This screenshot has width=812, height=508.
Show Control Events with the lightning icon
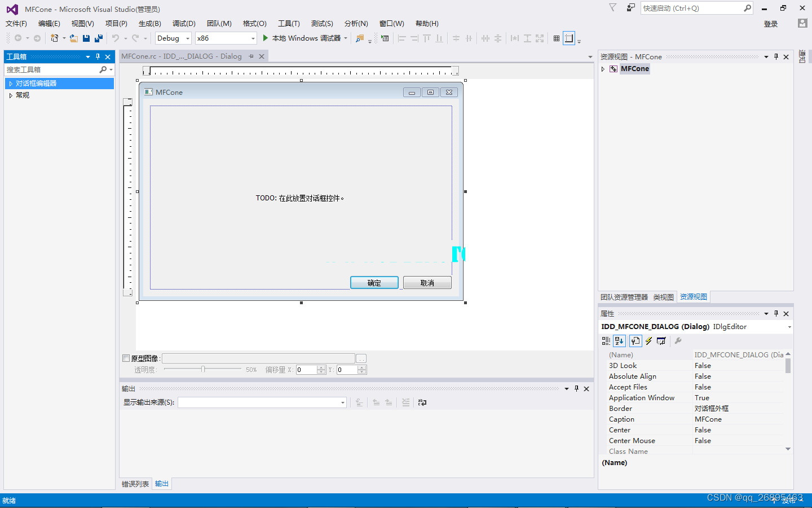(x=649, y=341)
